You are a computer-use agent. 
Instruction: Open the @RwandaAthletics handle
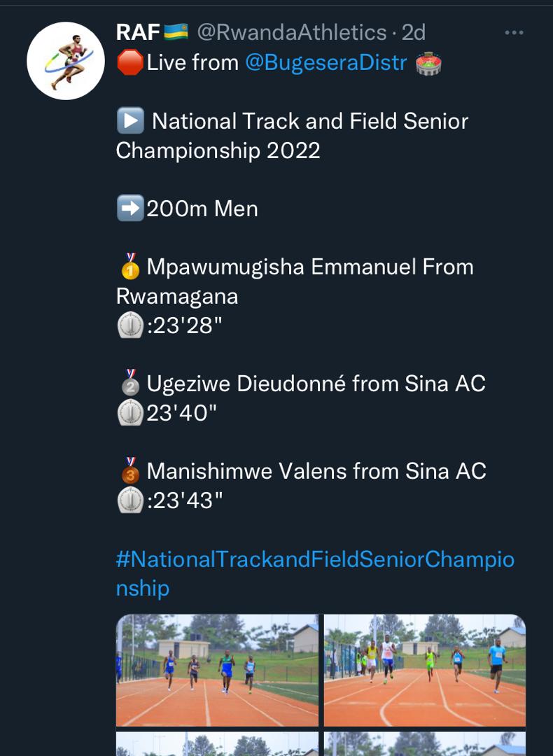coord(292,32)
